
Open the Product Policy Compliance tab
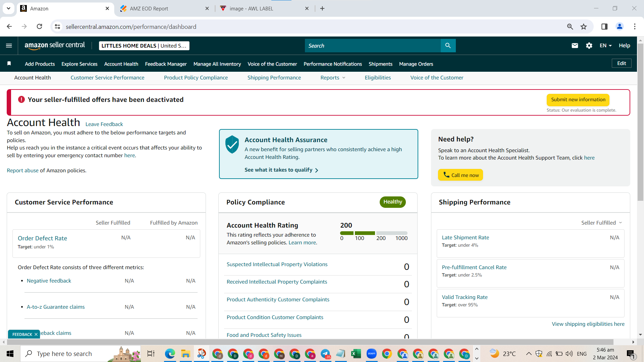click(196, 77)
